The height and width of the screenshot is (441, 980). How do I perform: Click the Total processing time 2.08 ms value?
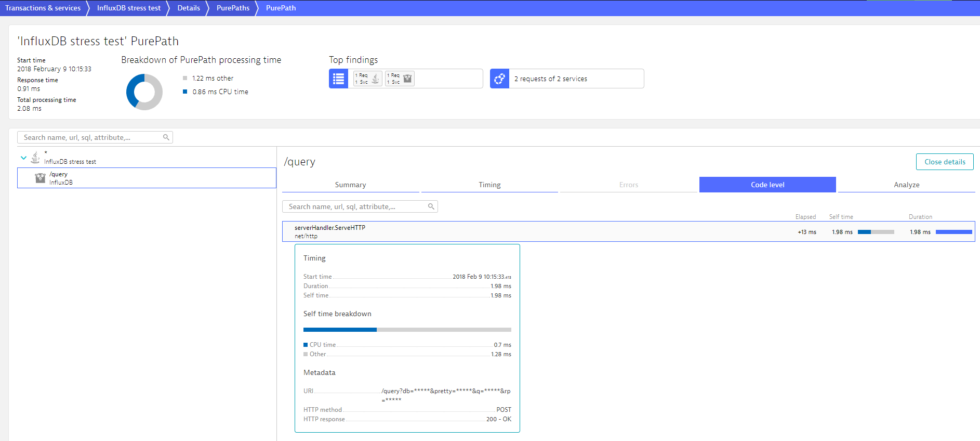[29, 109]
